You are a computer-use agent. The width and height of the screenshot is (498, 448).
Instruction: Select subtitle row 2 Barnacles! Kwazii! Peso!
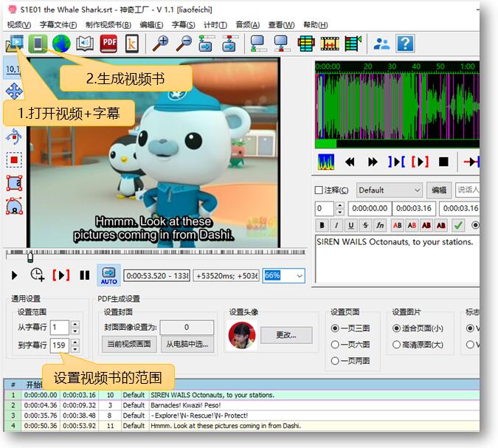point(242,405)
